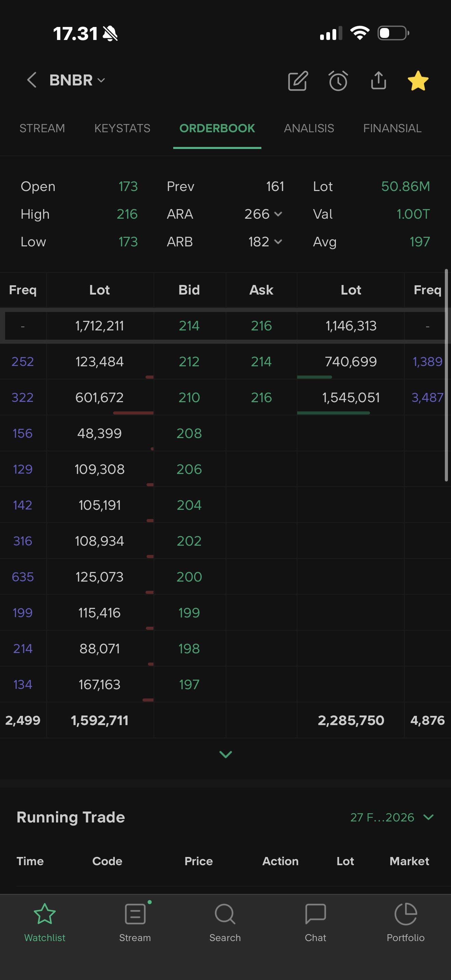Image resolution: width=451 pixels, height=980 pixels.
Task: Set a price alert via clock icon
Action: point(338,81)
